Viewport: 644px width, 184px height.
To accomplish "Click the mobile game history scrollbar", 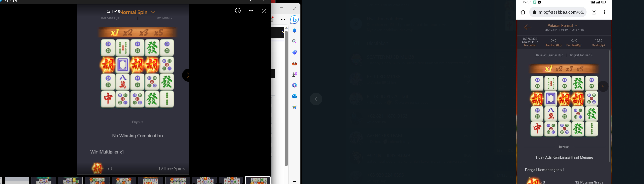I will (609, 106).
